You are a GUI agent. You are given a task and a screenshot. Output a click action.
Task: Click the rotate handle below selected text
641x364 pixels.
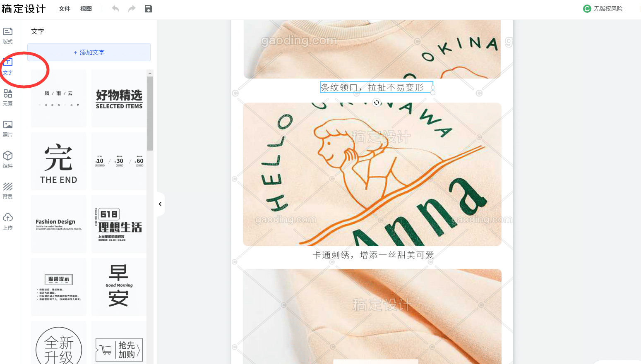coord(377,103)
